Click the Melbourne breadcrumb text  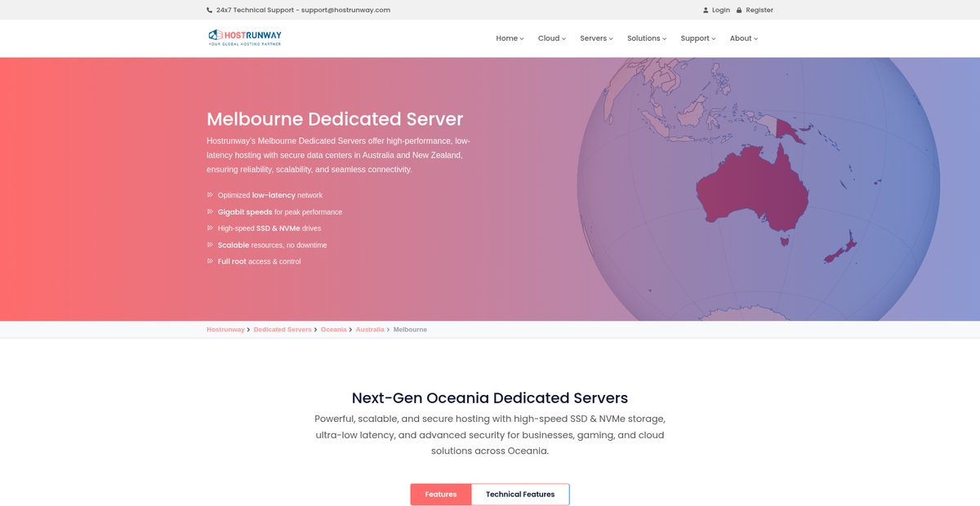click(410, 330)
